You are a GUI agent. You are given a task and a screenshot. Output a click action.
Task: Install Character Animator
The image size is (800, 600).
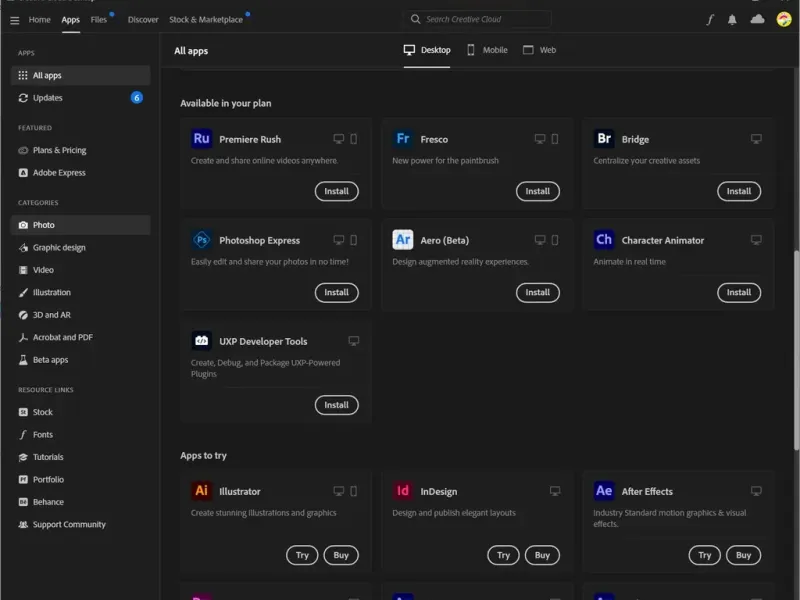click(738, 292)
